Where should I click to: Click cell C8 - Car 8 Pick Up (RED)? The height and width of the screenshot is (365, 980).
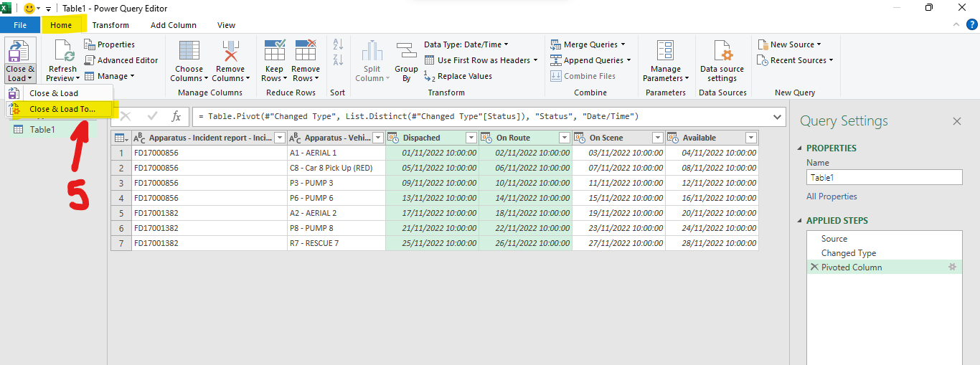point(336,168)
